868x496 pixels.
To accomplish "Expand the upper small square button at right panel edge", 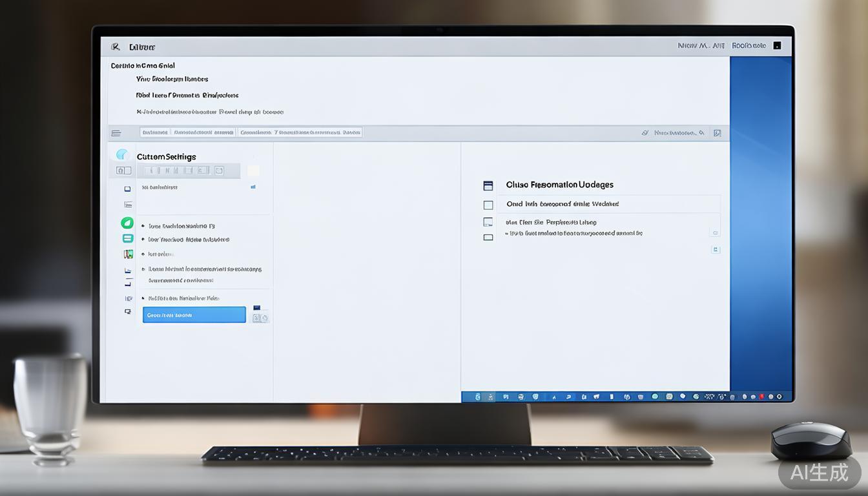I will pyautogui.click(x=715, y=232).
